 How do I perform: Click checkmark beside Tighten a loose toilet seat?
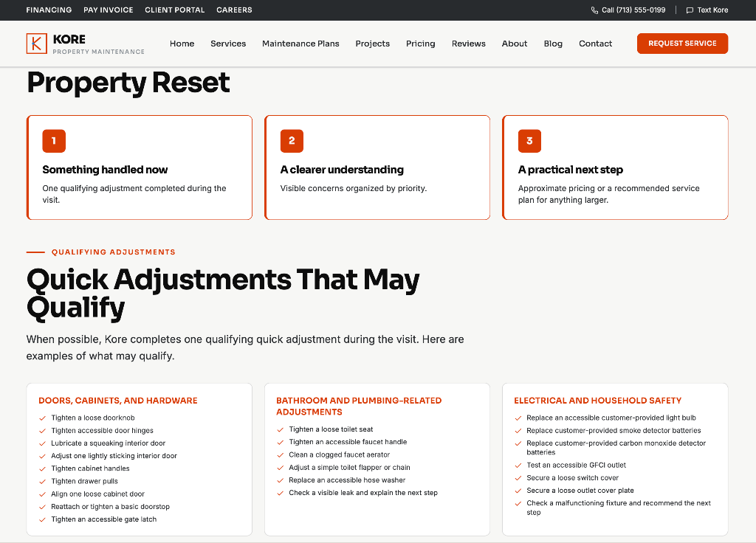coord(280,429)
